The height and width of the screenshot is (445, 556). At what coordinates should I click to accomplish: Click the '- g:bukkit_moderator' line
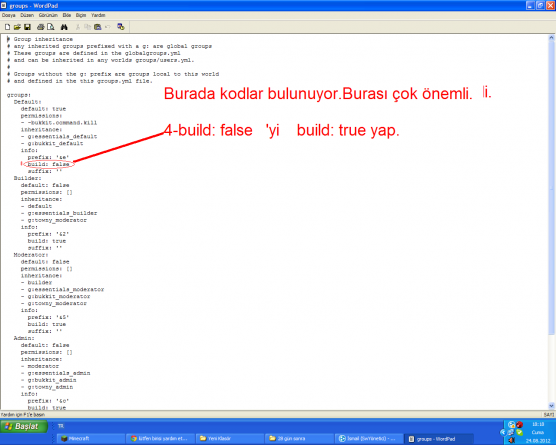pyautogui.click(x=55, y=296)
